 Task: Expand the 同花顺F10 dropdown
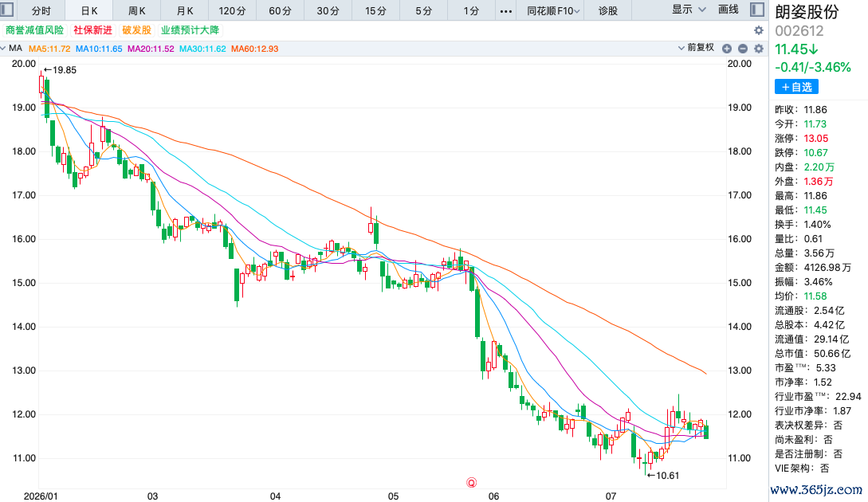pyautogui.click(x=553, y=11)
